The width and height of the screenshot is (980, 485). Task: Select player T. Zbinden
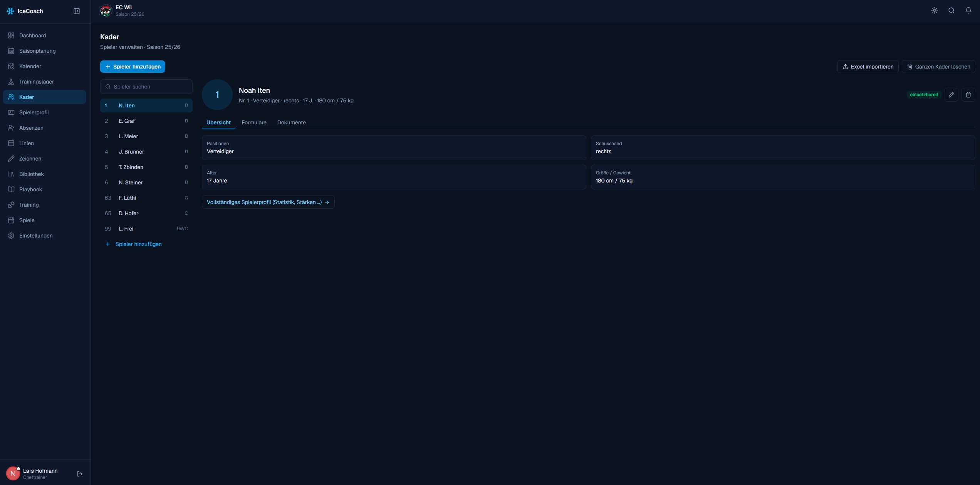pyautogui.click(x=146, y=167)
